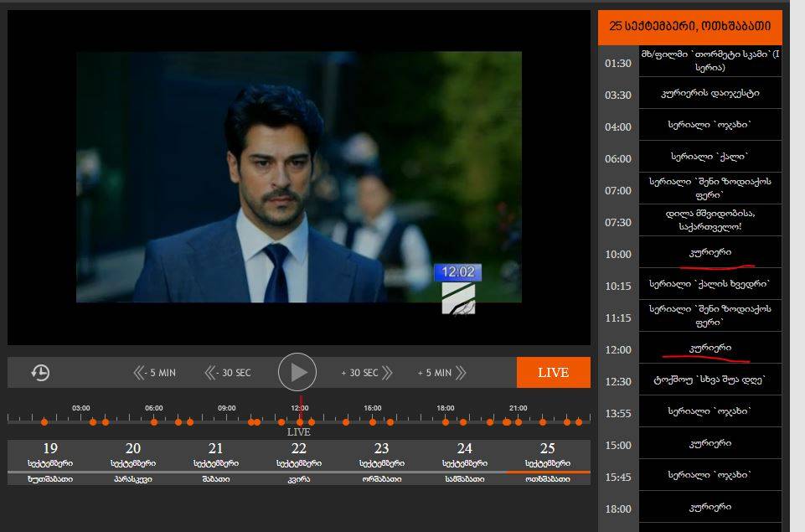Screen dimensions: 805x532
Task: Click the timeline at the 21:00 mark
Action: [518, 421]
